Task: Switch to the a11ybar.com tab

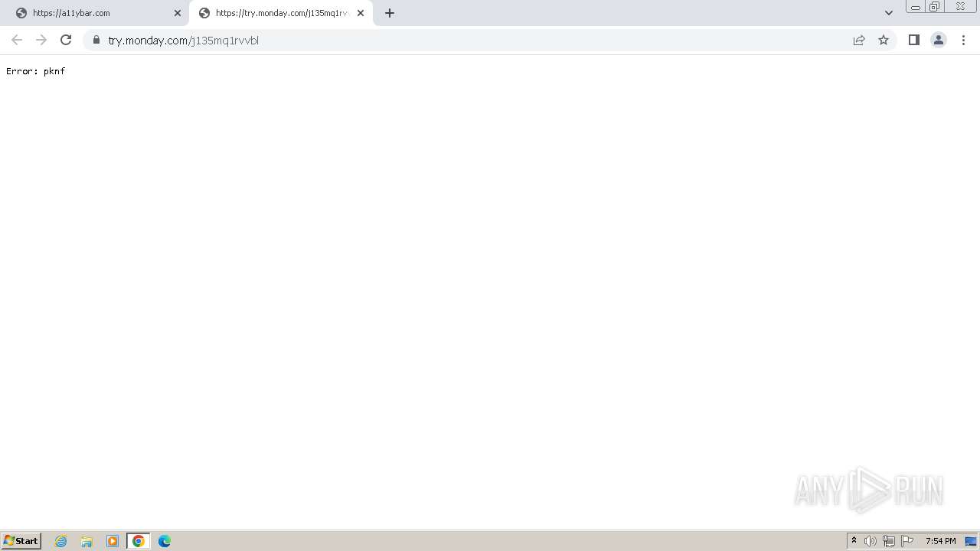Action: point(94,13)
